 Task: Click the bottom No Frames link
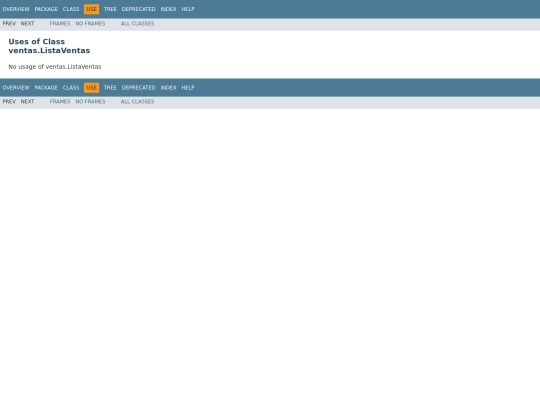(90, 102)
